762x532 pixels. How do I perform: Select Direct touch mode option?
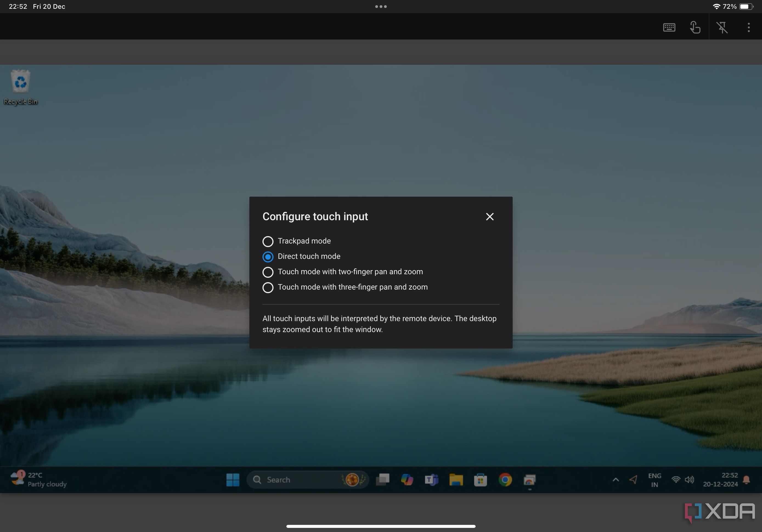267,256
